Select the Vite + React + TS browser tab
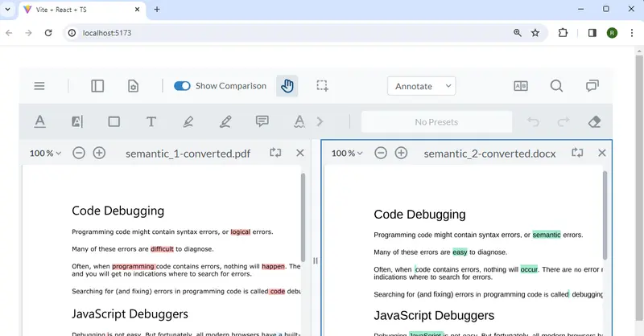Viewport: 644px width, 336px height. point(82,10)
